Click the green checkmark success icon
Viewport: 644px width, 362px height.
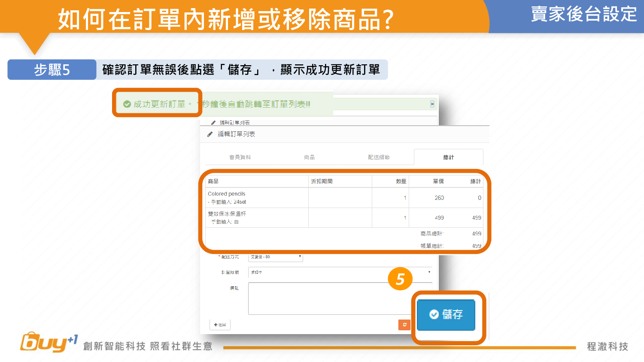point(127,104)
